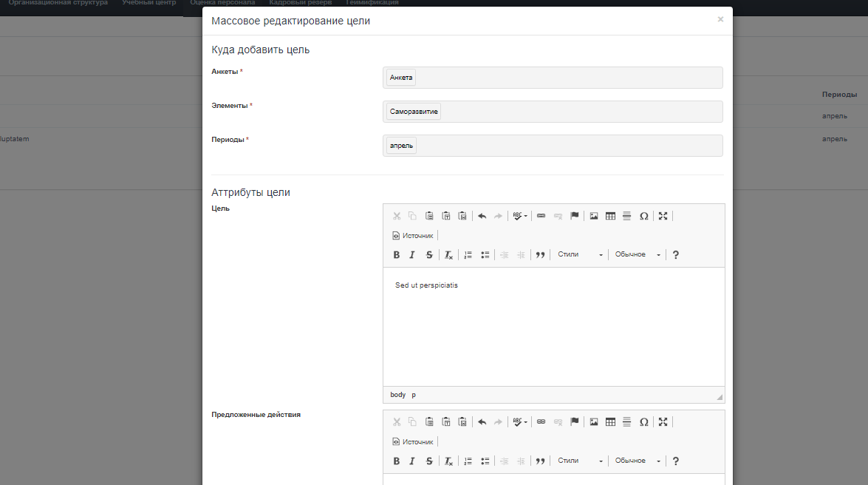
Task: Open the Учебный центр tab
Action: tap(148, 3)
